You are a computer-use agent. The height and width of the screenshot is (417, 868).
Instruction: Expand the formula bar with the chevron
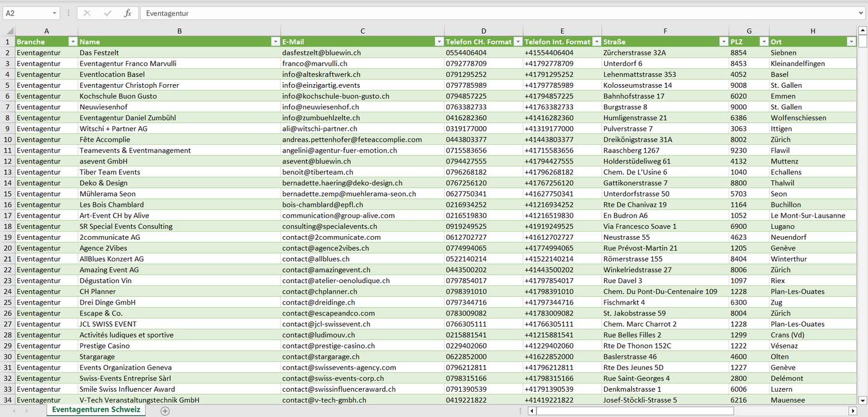click(x=861, y=13)
